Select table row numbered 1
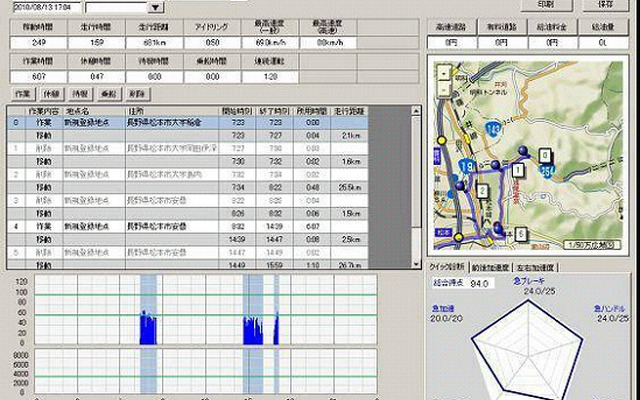Screen dimensions: 640x400 188,149
